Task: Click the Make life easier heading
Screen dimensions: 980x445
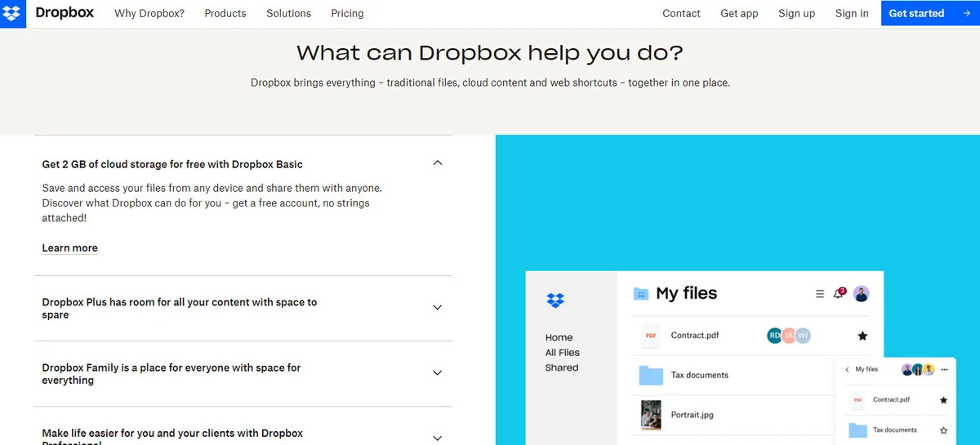Action: click(172, 437)
